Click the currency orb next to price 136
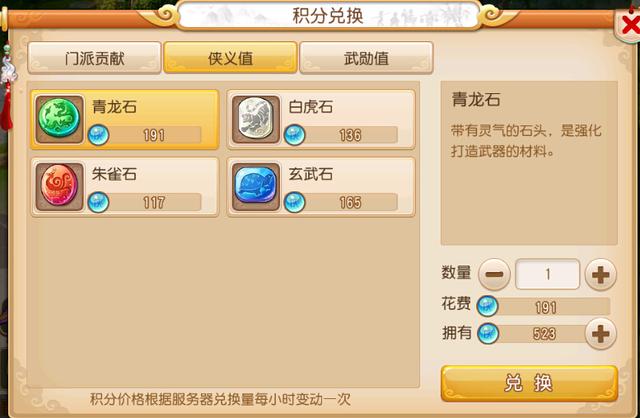Viewport: 640px width, 418px height. (294, 135)
